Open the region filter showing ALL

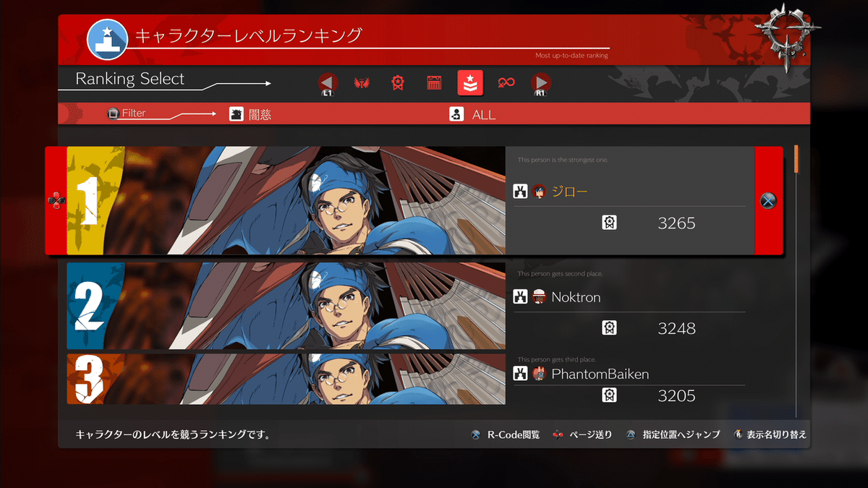[x=472, y=114]
